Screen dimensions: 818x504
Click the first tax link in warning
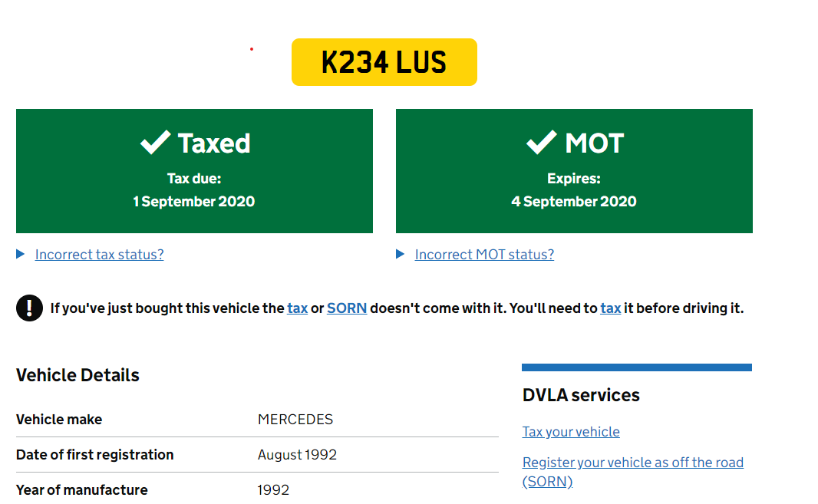pos(298,308)
